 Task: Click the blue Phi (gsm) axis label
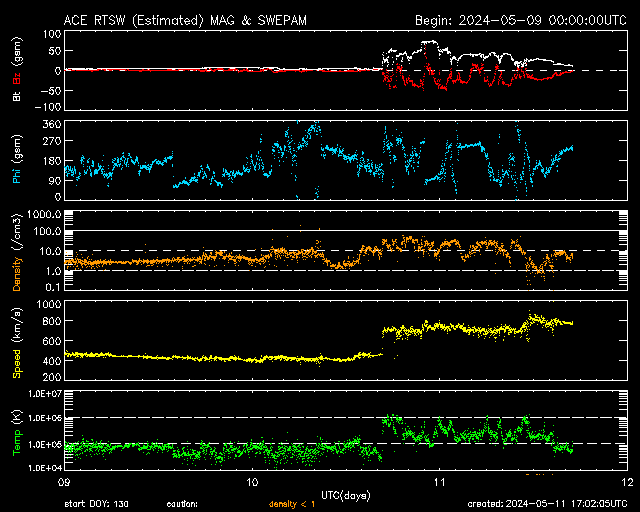[x=15, y=161]
